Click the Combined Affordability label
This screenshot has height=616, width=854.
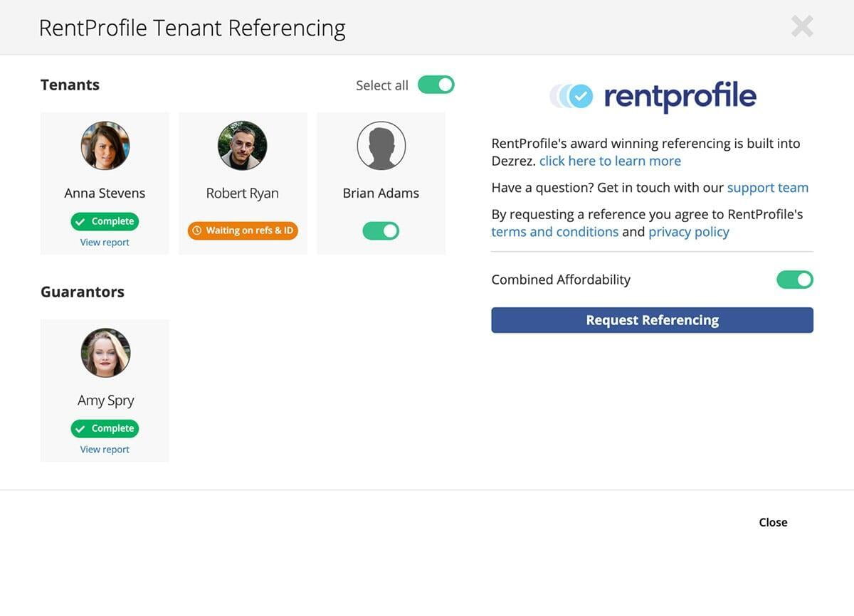point(561,280)
